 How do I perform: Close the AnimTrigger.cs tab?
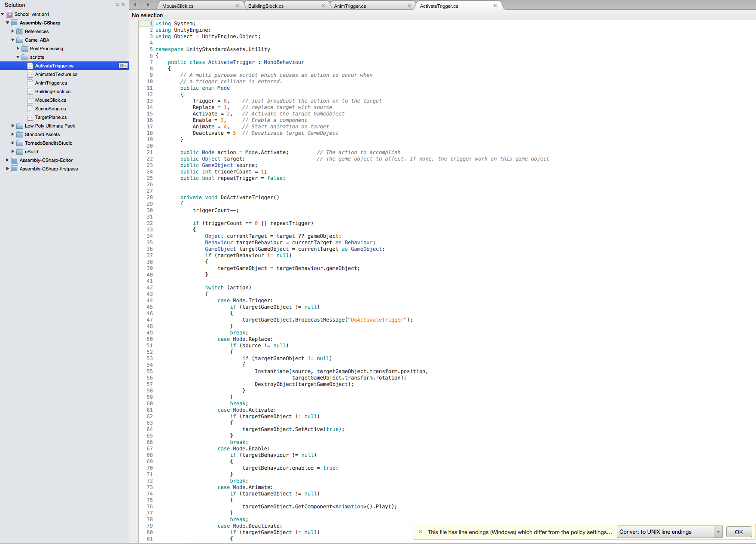coord(409,6)
